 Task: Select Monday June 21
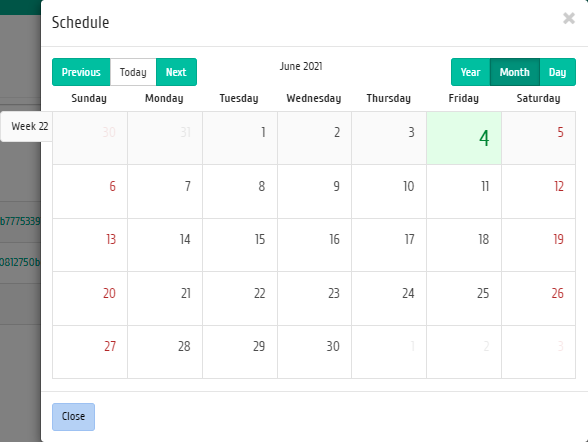(165, 298)
